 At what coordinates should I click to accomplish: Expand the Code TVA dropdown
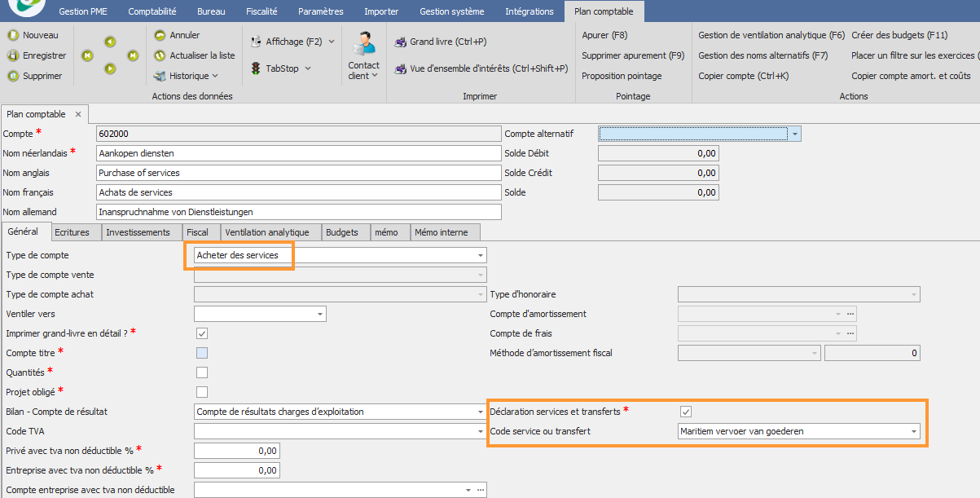click(x=481, y=431)
